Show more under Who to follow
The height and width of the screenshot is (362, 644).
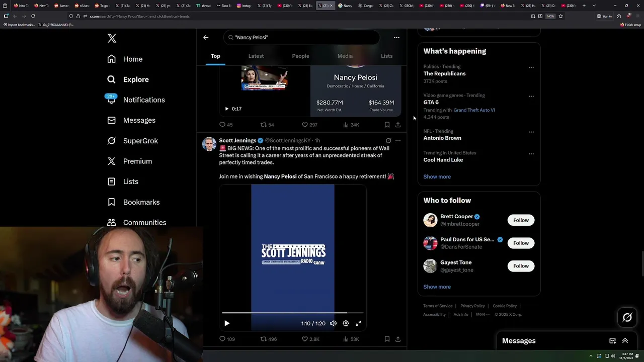437,287
